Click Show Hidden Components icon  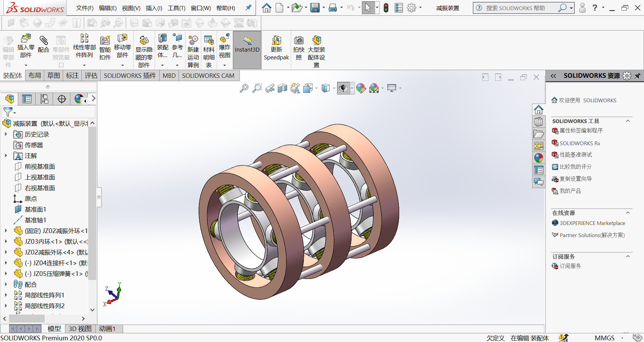click(144, 51)
